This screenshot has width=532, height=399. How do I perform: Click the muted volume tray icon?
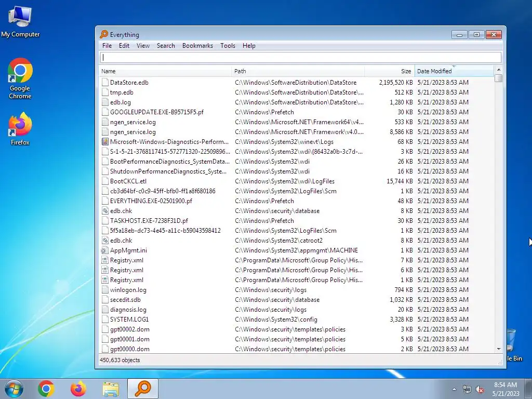[480, 390]
